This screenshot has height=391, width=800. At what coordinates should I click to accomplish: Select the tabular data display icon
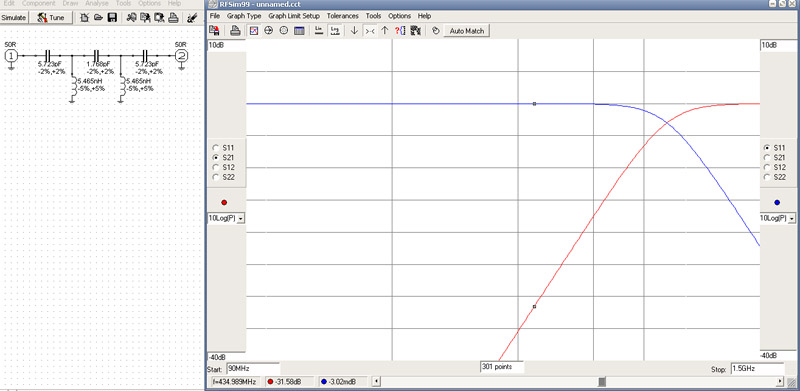(299, 31)
